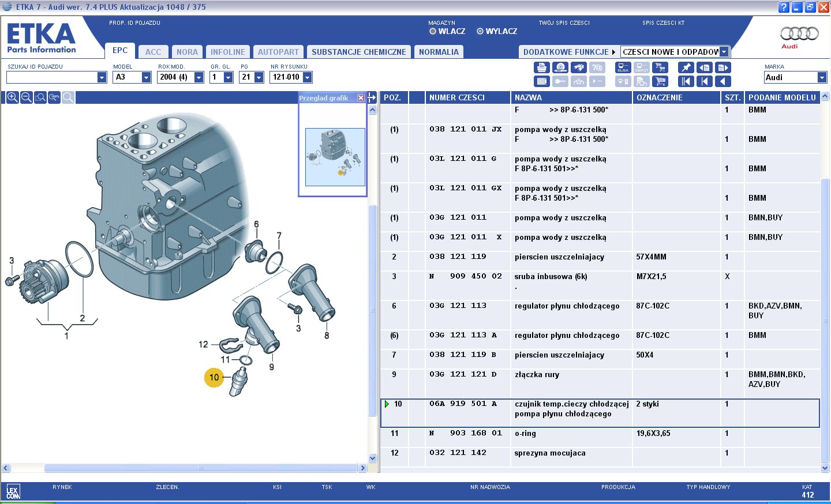This screenshot has height=504, width=831.
Task: Click the diagram overview thumbnail
Action: 335,157
